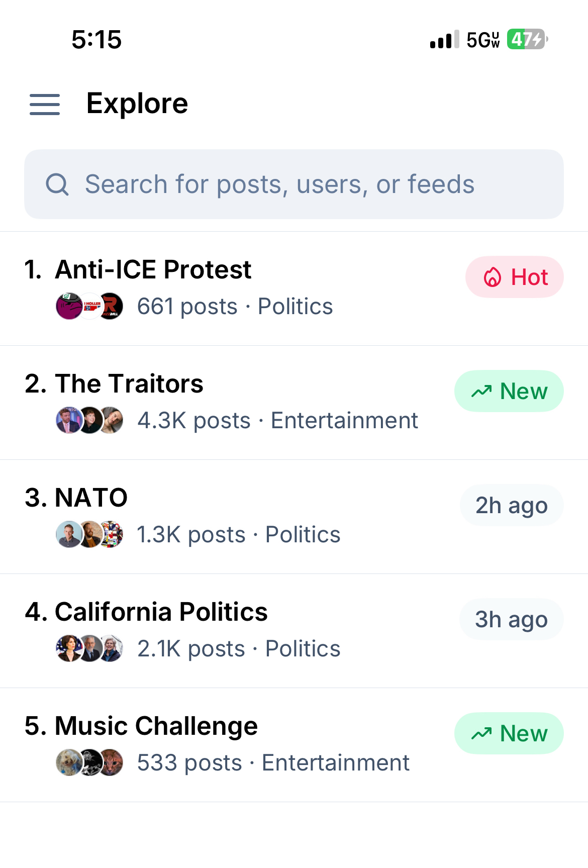The image size is (588, 868).
Task: Tap the cellular signal bars icon
Action: coord(444,39)
